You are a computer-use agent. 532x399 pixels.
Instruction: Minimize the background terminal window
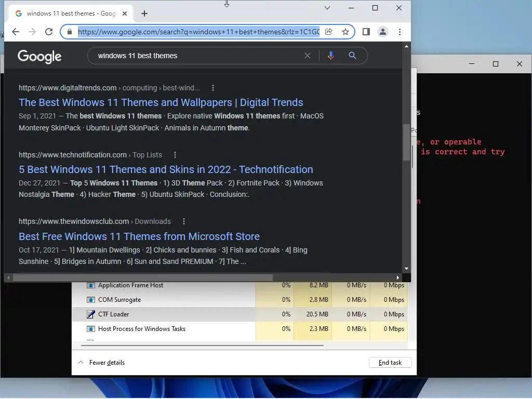(x=472, y=64)
